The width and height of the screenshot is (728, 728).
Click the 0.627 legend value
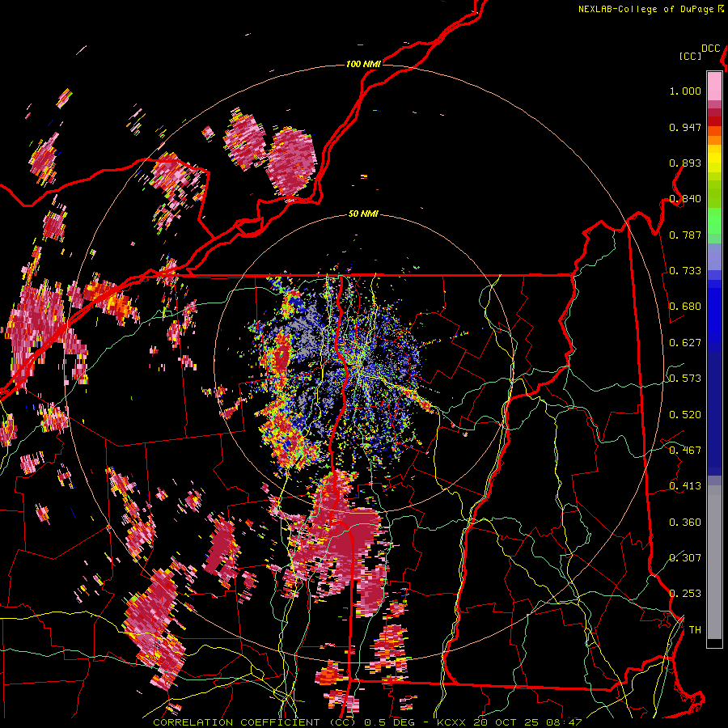(685, 343)
